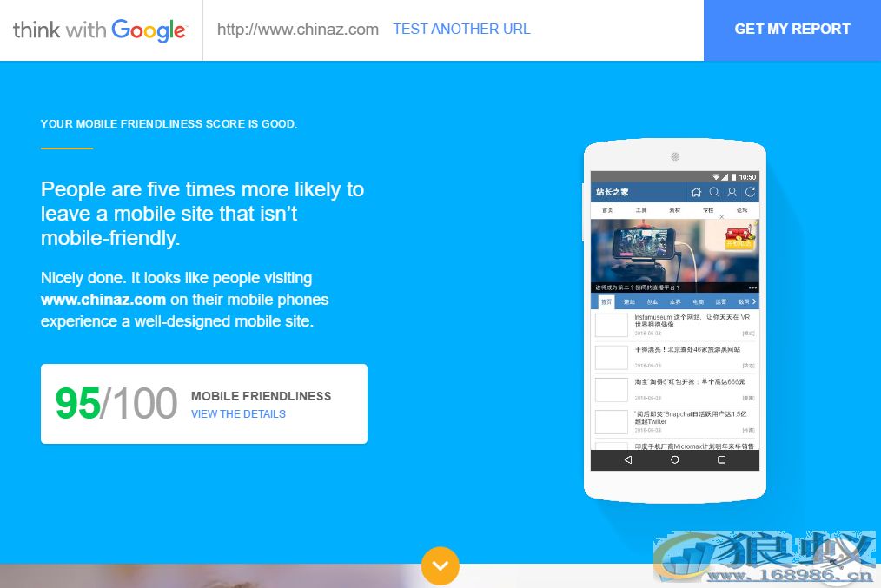Click the 95/100 score value

tap(116, 403)
